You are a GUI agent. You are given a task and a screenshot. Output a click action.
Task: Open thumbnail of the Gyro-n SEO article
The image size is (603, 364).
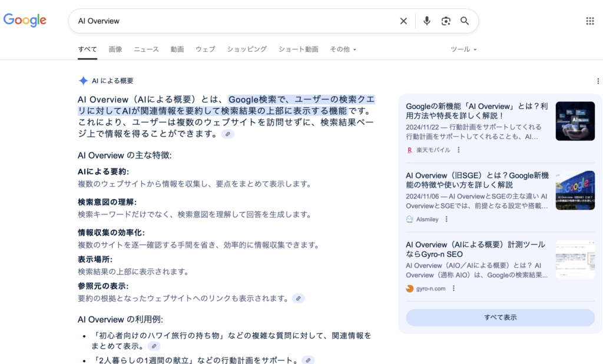tap(575, 260)
